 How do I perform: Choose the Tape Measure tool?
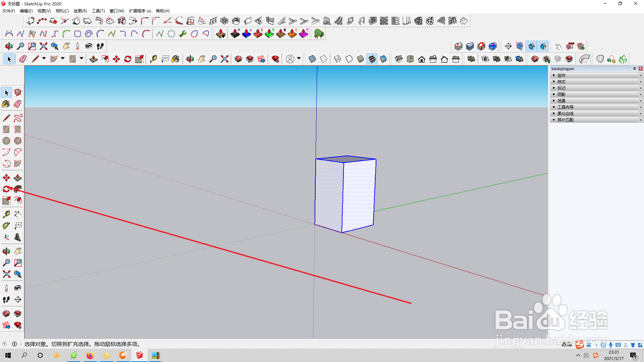(6, 214)
